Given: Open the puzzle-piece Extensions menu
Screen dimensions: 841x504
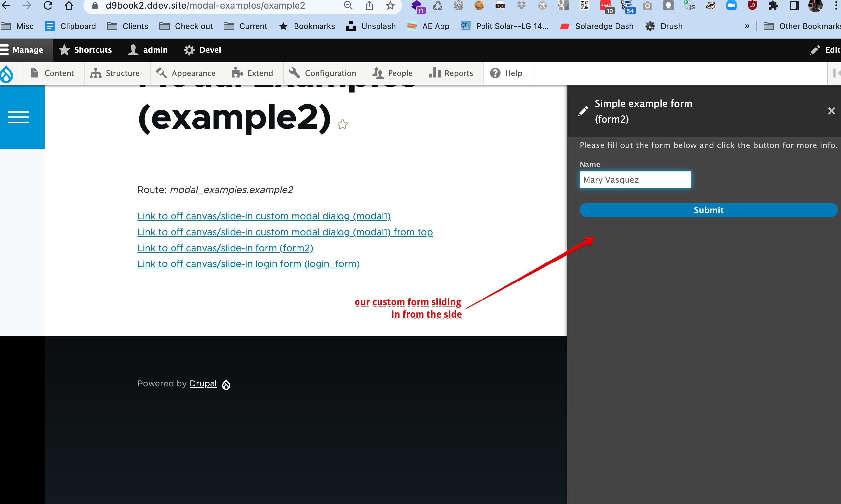Looking at the screenshot, I should click(x=773, y=5).
